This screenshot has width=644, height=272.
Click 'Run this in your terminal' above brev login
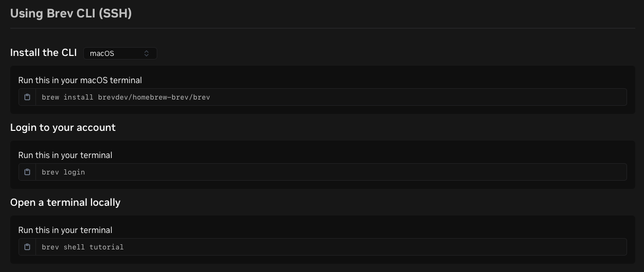[x=65, y=155]
